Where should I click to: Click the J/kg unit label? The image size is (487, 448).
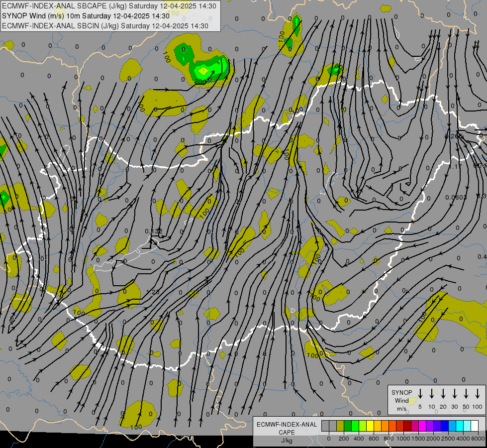[287, 441]
